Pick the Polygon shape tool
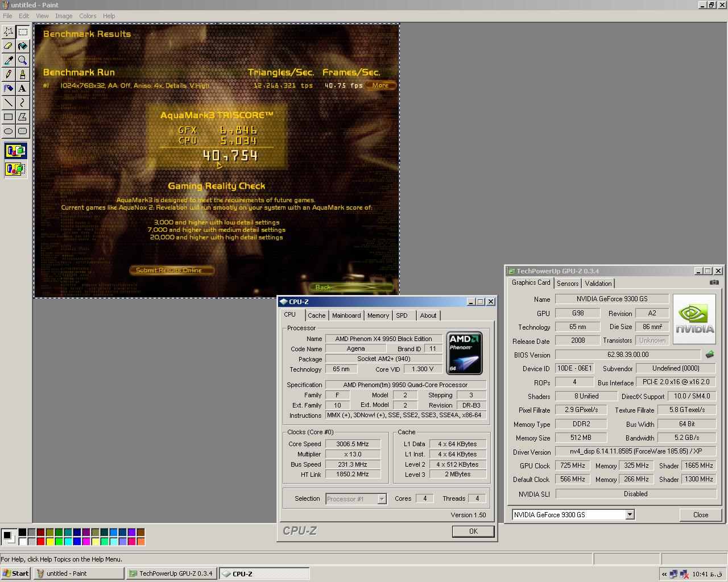This screenshot has width=728, height=582. (x=23, y=117)
